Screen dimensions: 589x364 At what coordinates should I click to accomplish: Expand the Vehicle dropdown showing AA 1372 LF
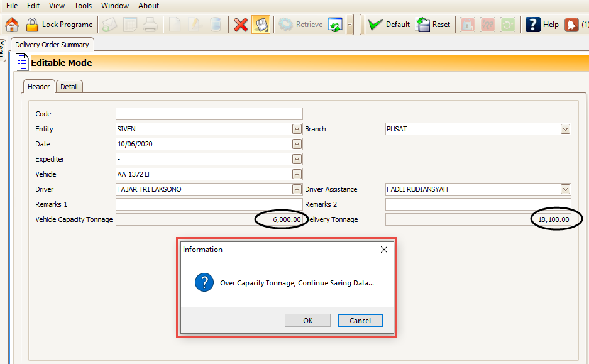[x=297, y=174]
